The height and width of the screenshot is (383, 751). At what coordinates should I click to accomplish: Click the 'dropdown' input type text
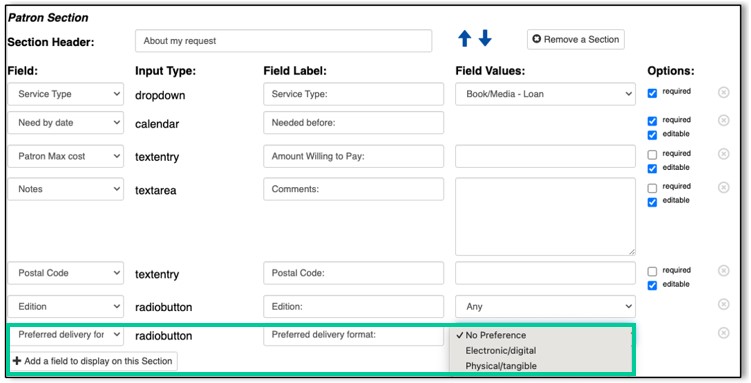[x=160, y=95]
